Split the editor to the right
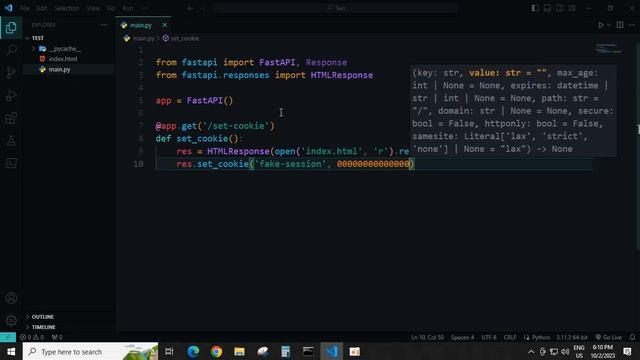Image resolution: width=640 pixels, height=360 pixels. (620, 25)
